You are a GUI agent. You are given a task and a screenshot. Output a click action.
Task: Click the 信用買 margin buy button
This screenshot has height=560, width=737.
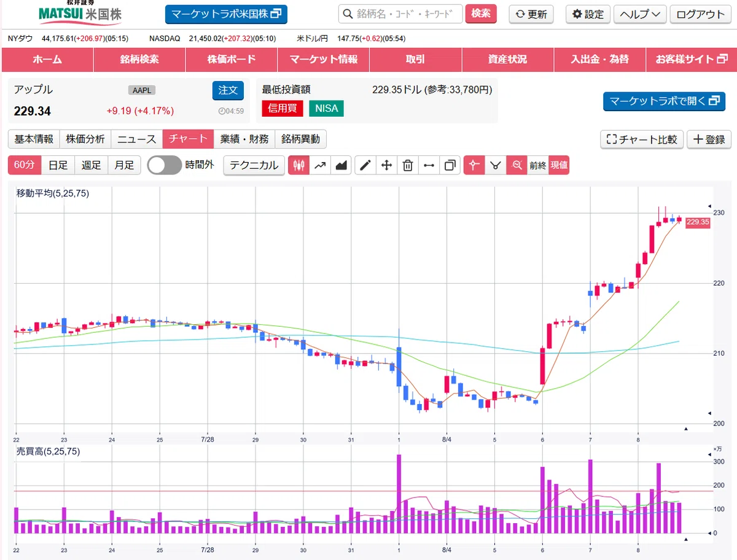coord(283,109)
